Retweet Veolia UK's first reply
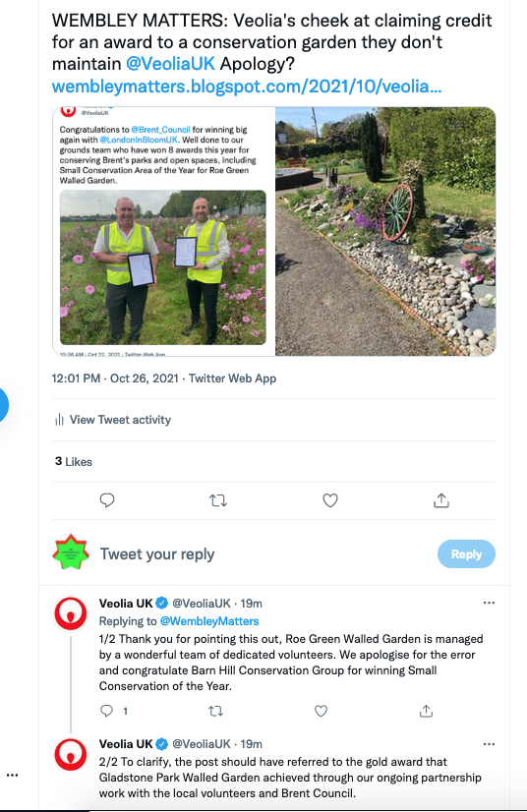 (x=215, y=711)
